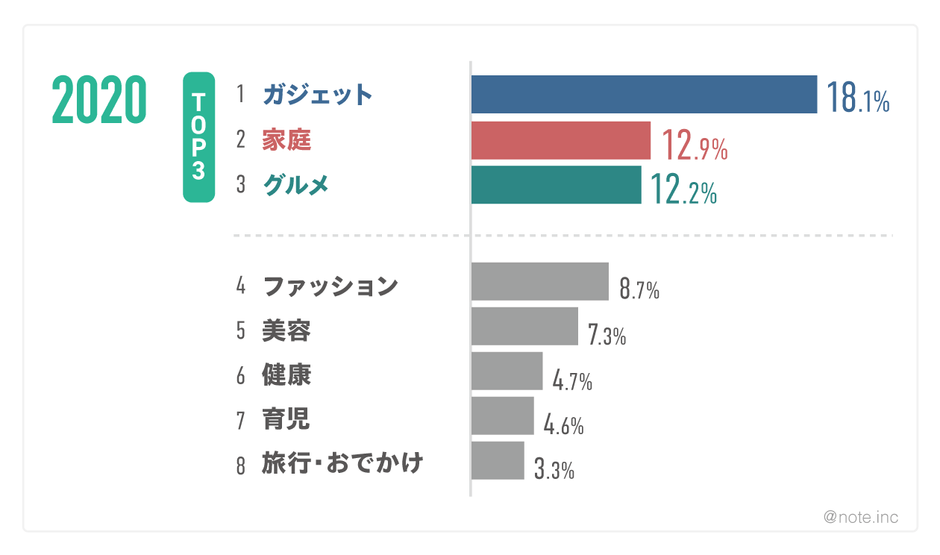The image size is (940, 555).
Task: Click the gray 健康 bar
Action: [507, 371]
